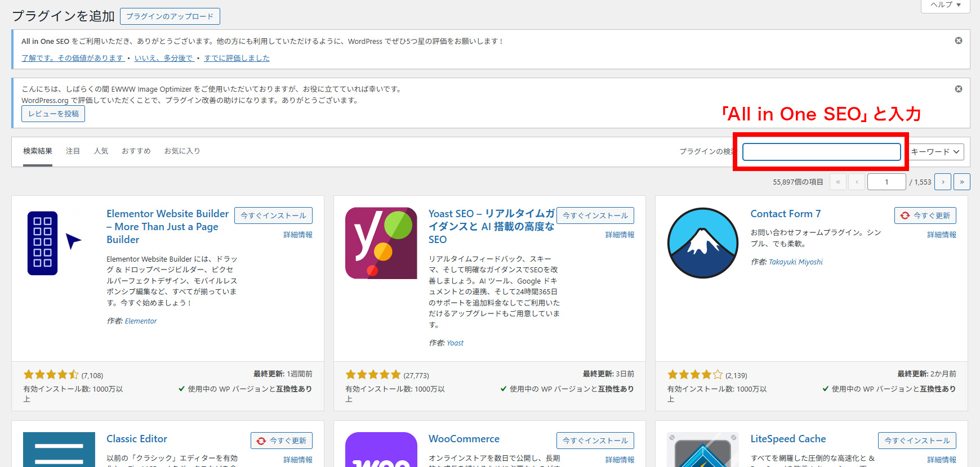Screen dimensions: 980x467
Task: Open 詳細情報 for Yoast SEO
Action: [620, 235]
